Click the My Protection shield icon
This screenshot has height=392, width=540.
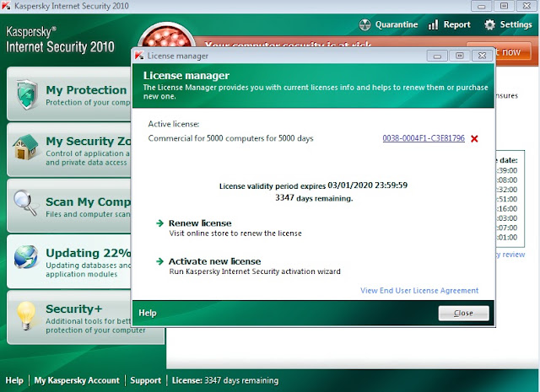[27, 94]
